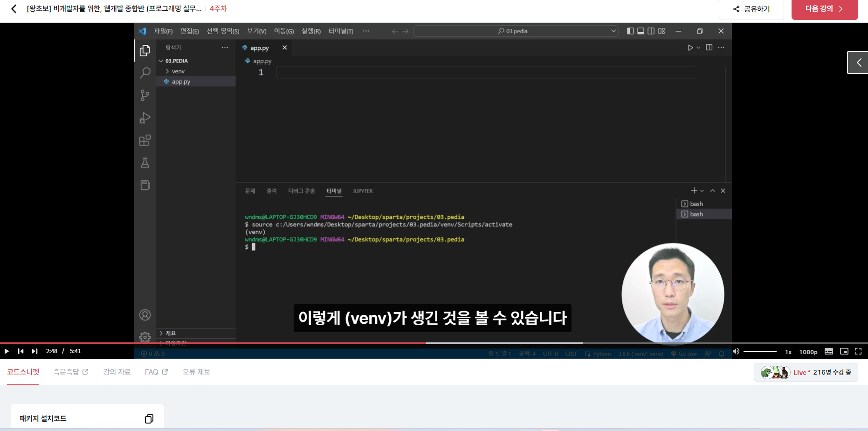This screenshot has width=868, height=431.
Task: Open the 보기(V) menu
Action: click(x=256, y=31)
